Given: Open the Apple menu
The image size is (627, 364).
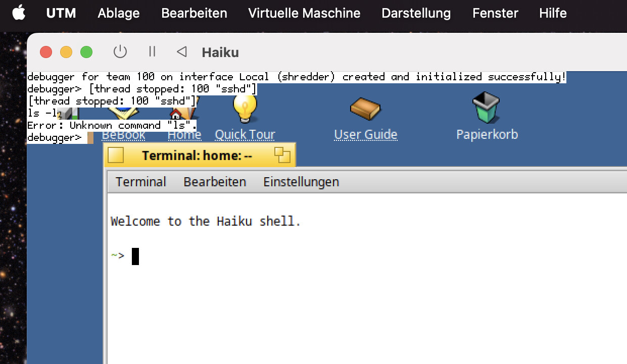Looking at the screenshot, I should pyautogui.click(x=19, y=13).
